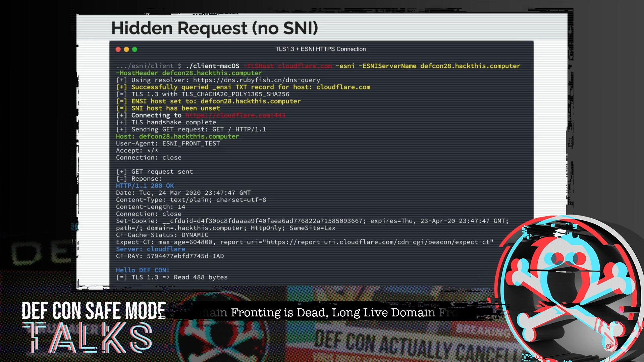644x362 pixels.
Task: Click the CF-RAY header value line
Action: point(170,256)
